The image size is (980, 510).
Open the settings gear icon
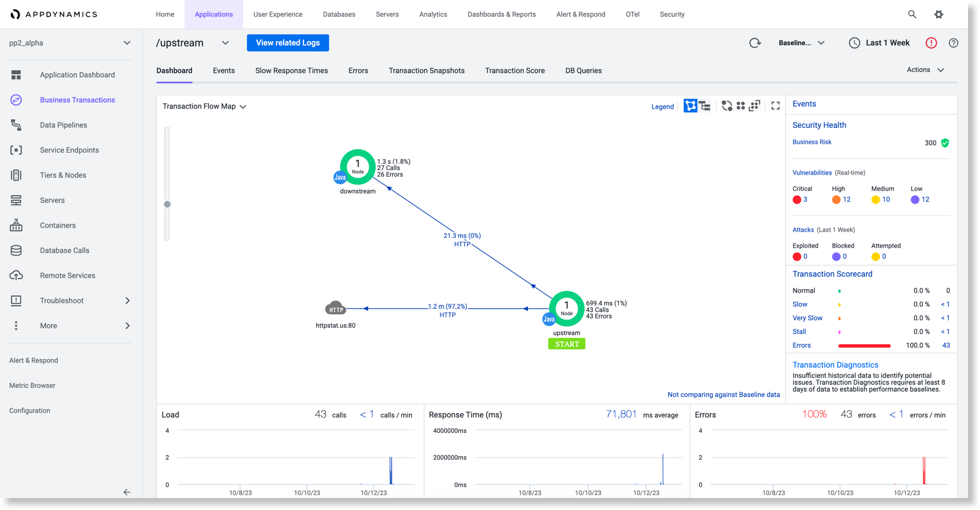click(x=939, y=14)
